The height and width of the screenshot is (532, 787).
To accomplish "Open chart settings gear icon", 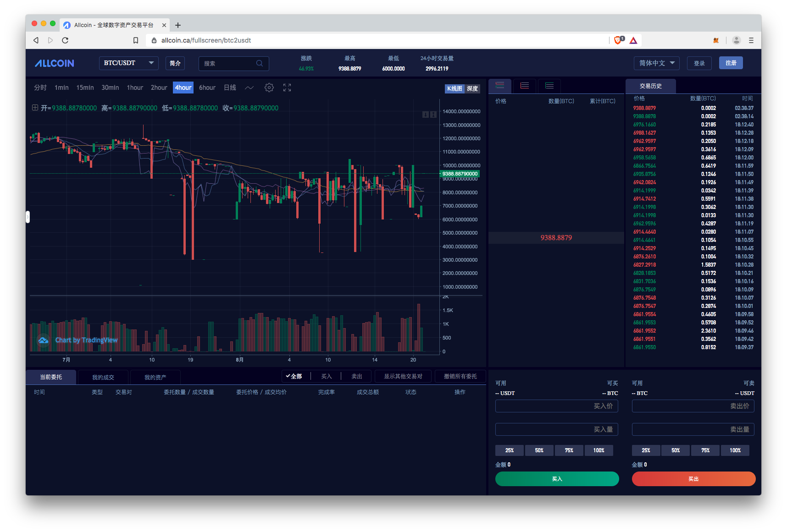I will pos(269,88).
